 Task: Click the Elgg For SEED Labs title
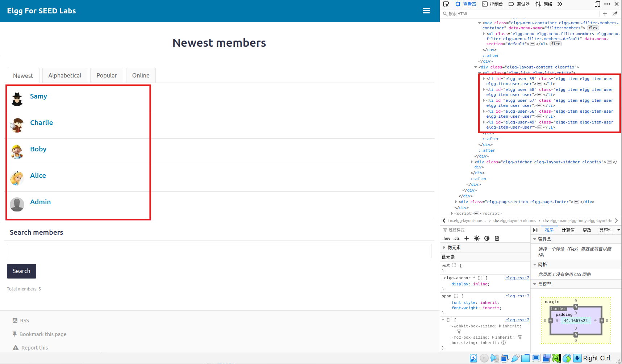(41, 11)
